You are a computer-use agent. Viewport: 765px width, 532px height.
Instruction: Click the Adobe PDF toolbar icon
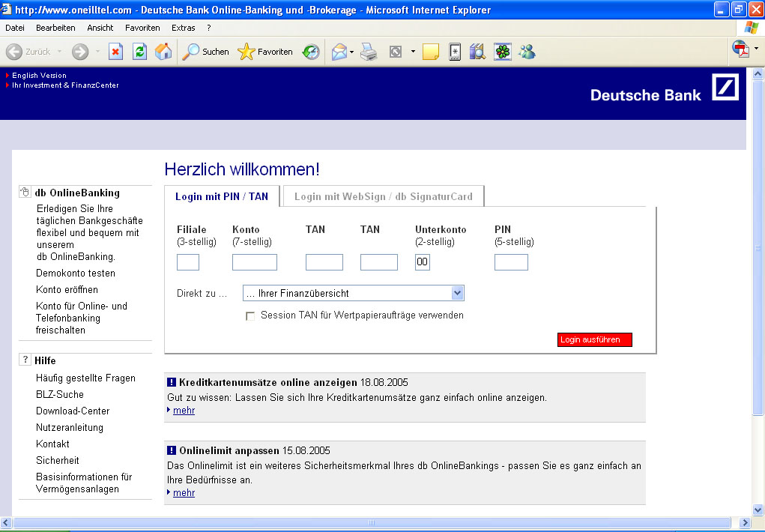(x=740, y=49)
